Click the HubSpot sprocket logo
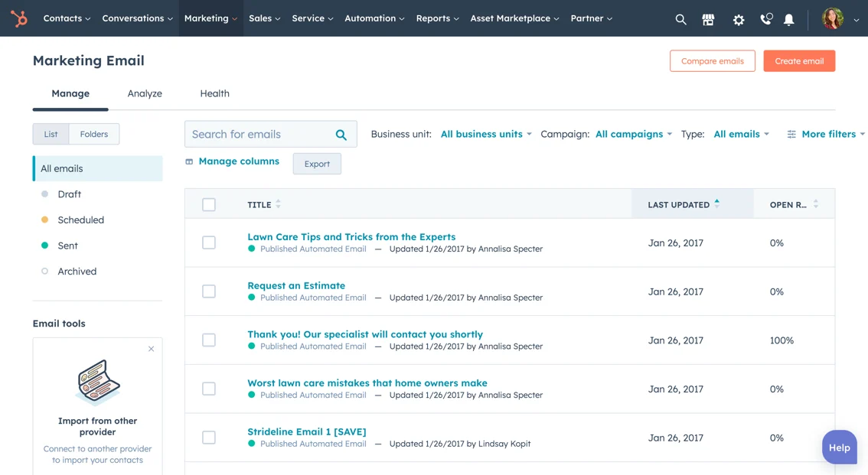 19,18
